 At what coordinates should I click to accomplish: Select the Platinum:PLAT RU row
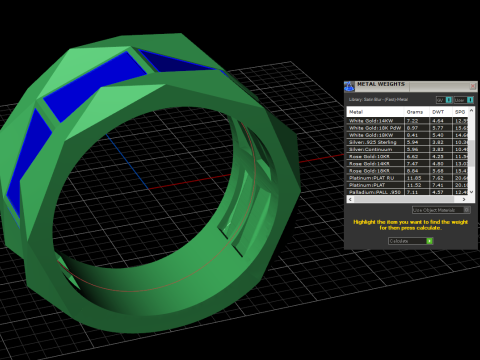pyautogui.click(x=407, y=178)
